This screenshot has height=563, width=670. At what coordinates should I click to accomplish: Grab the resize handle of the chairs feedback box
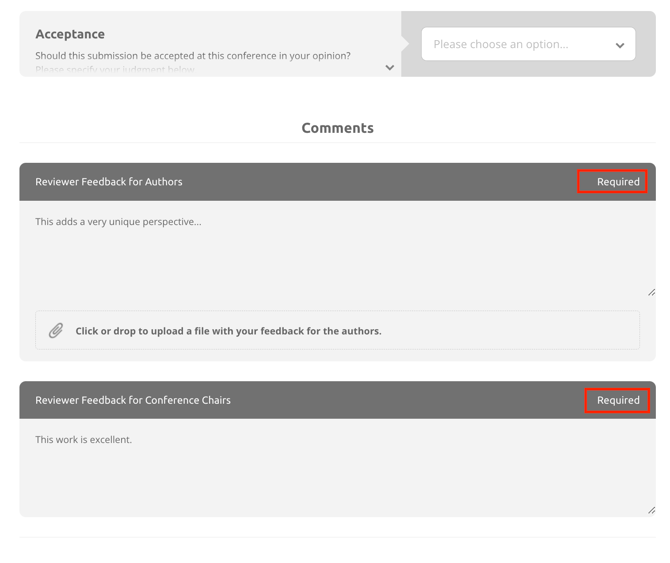(x=651, y=510)
